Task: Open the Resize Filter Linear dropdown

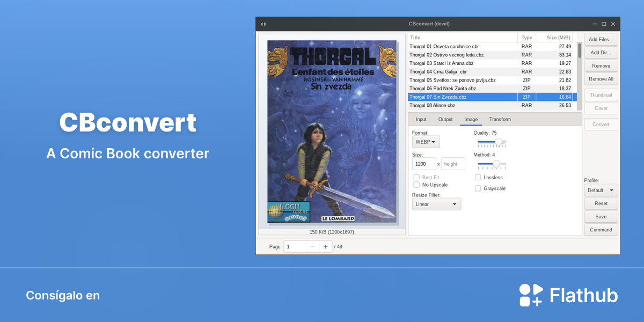Action: coord(436,204)
